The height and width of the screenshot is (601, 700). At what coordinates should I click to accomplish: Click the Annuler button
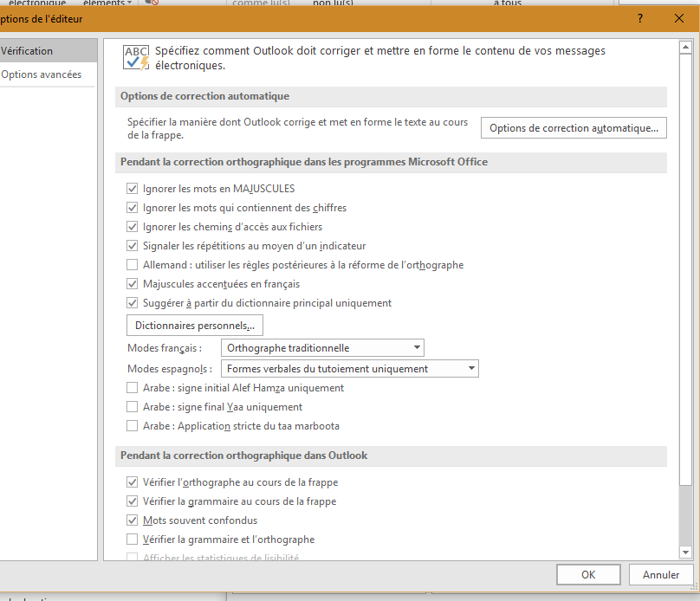(x=661, y=575)
